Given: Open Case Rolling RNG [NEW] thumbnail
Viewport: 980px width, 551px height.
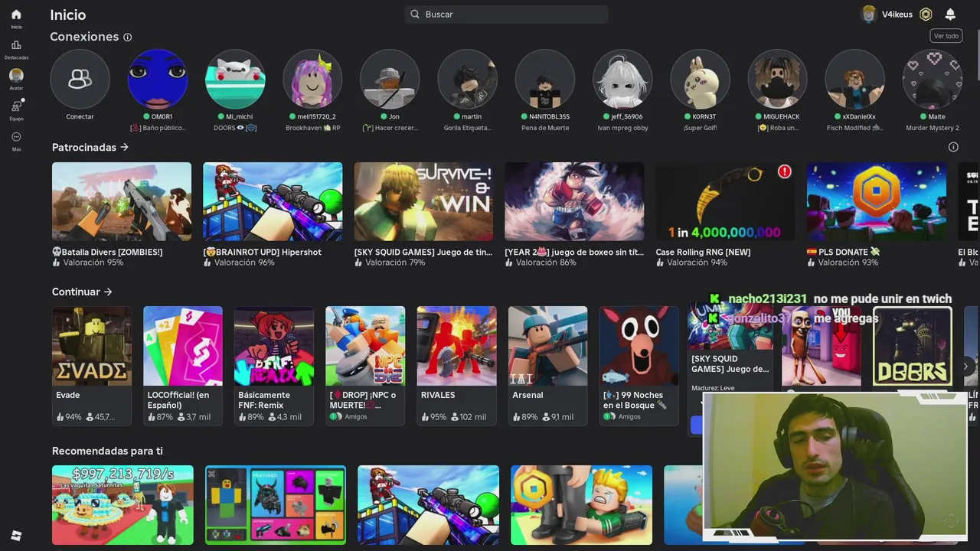Looking at the screenshot, I should pos(725,201).
